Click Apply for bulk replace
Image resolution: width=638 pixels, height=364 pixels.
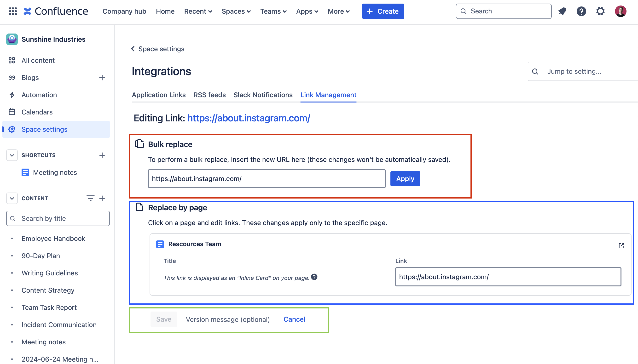click(x=405, y=178)
